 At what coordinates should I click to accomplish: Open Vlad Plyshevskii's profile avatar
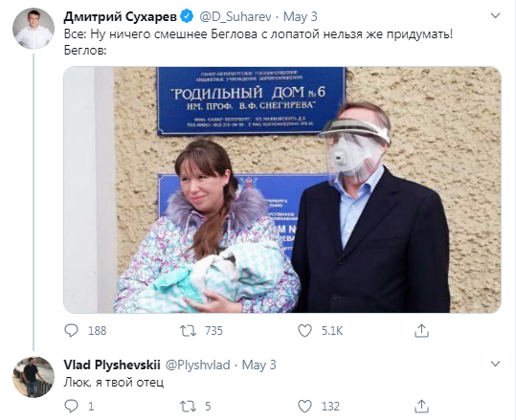(x=34, y=377)
